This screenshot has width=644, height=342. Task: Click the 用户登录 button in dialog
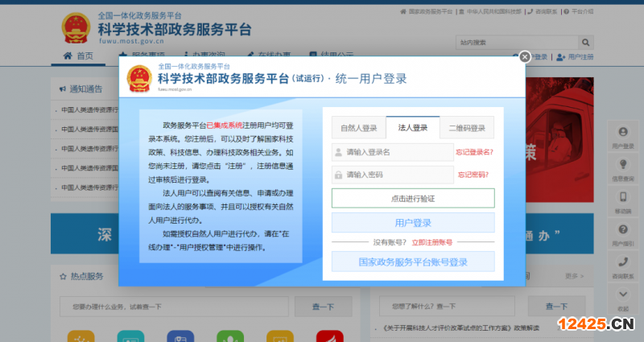pyautogui.click(x=413, y=223)
